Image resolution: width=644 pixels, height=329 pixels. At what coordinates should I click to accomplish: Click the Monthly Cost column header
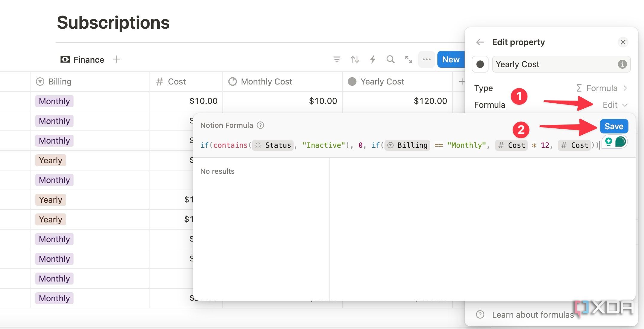[266, 81]
